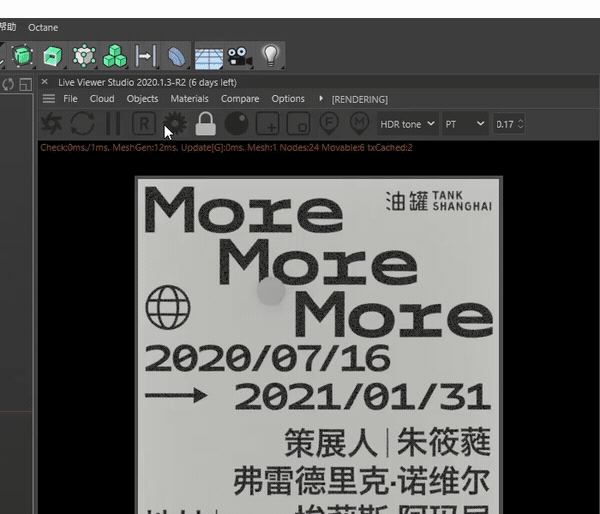Click the Octane send scene logo icon
Viewport: 600px width, 514px height.
[52, 124]
